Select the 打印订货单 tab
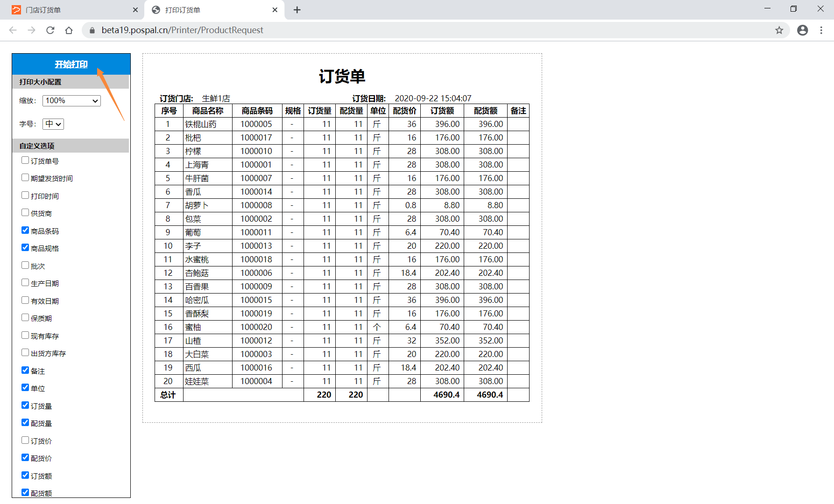Screen dimensions: 834x504 coord(210,10)
